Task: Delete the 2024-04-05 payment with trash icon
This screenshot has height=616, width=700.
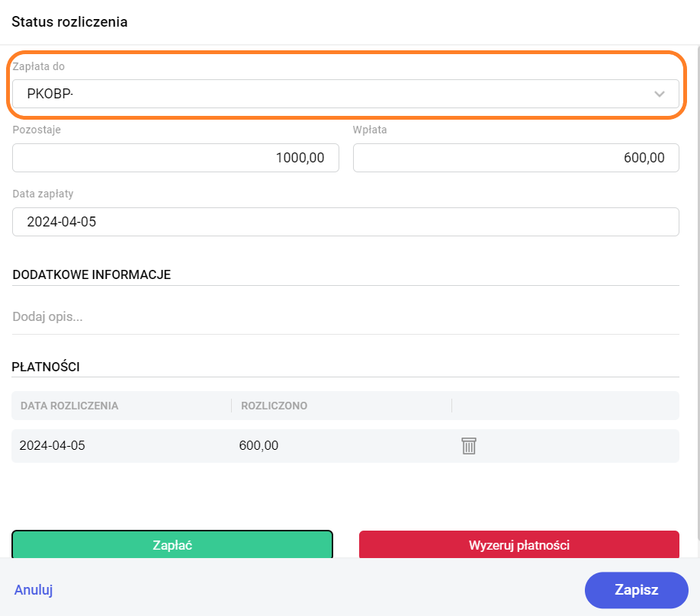Action: tap(468, 446)
